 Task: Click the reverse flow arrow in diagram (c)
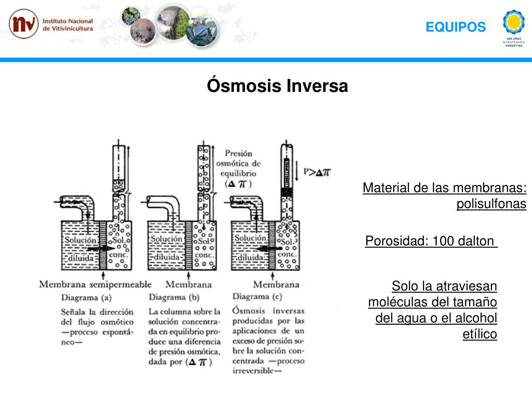tap(269, 249)
